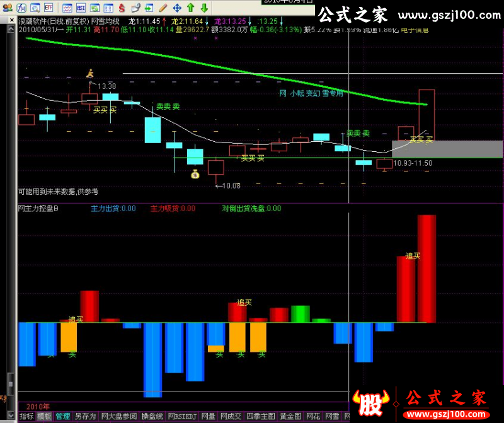
Task: Click the 主力出货:0.00 label
Action: pos(113,209)
